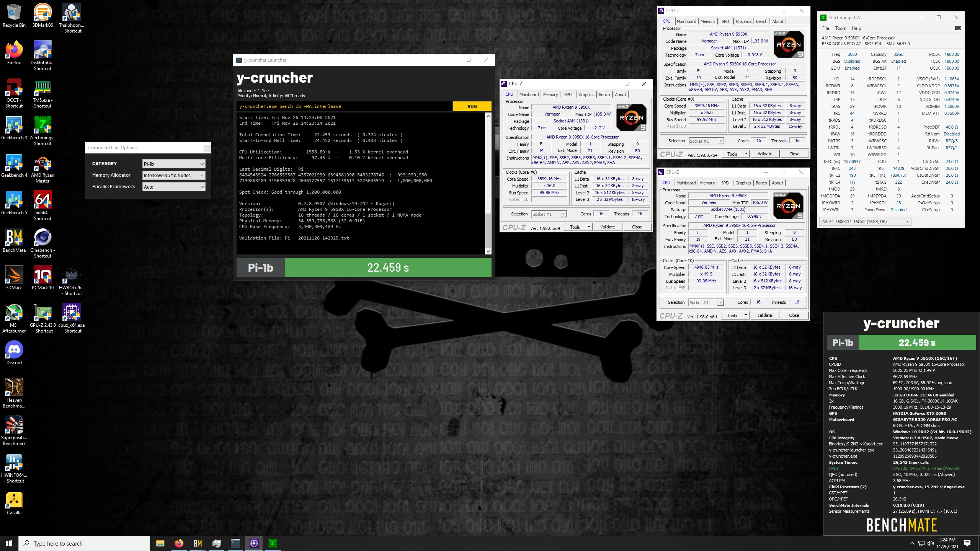Image resolution: width=980 pixels, height=551 pixels.
Task: Open the aida64 shortcut icon
Action: (x=42, y=205)
